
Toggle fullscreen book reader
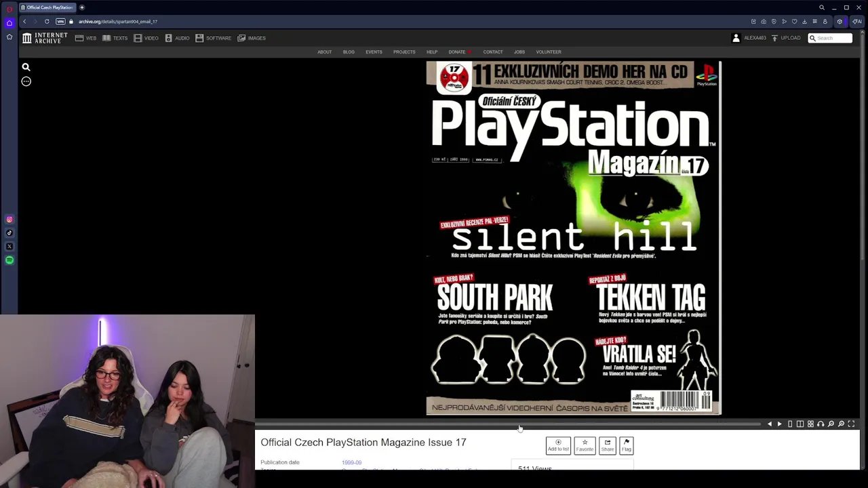click(851, 424)
